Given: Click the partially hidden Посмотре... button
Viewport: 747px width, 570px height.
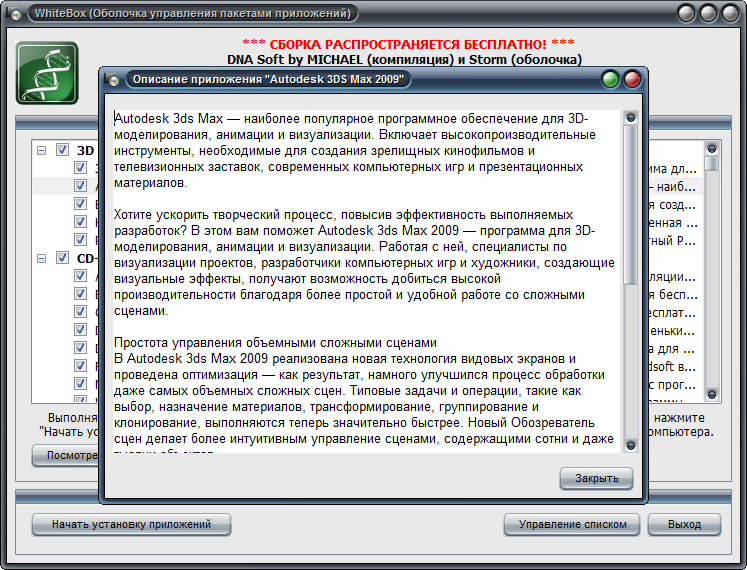Looking at the screenshot, I should coord(66,455).
